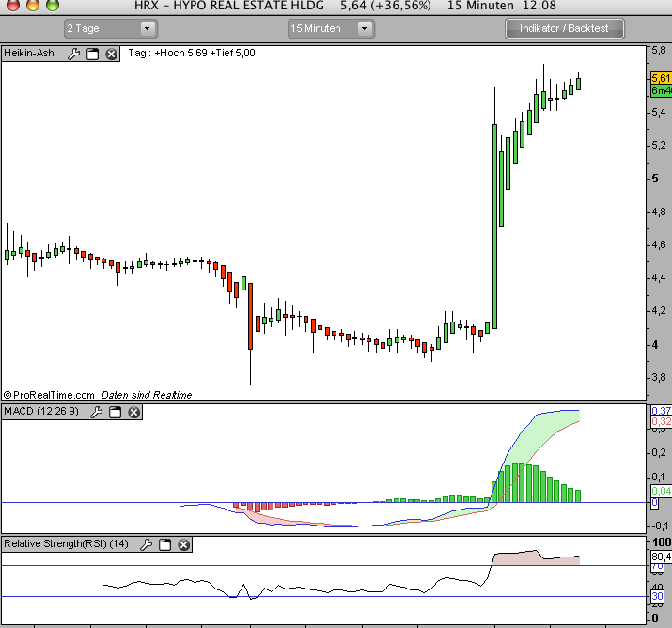Close the Heikin-Ashi panel
672x628 pixels.
click(111, 54)
